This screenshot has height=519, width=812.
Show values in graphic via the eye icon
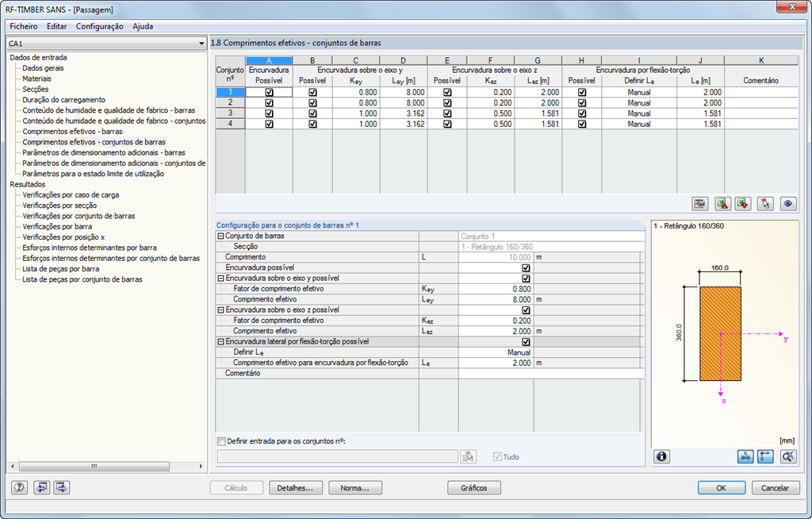(x=787, y=203)
